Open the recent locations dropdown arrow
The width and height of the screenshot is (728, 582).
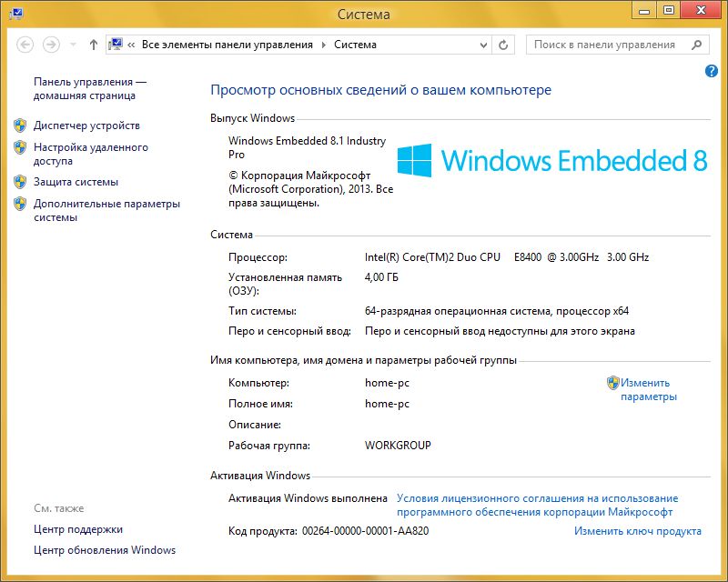coord(73,45)
